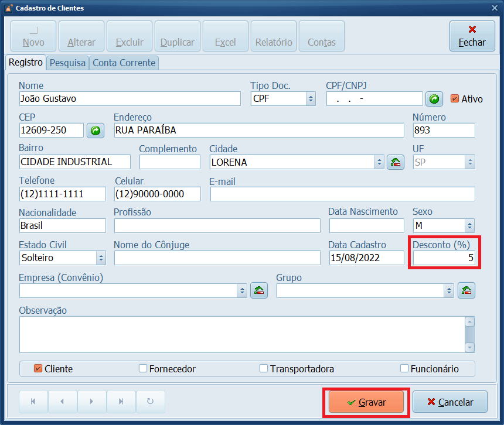
Task: Click the Contas toolbar button
Action: (322, 36)
